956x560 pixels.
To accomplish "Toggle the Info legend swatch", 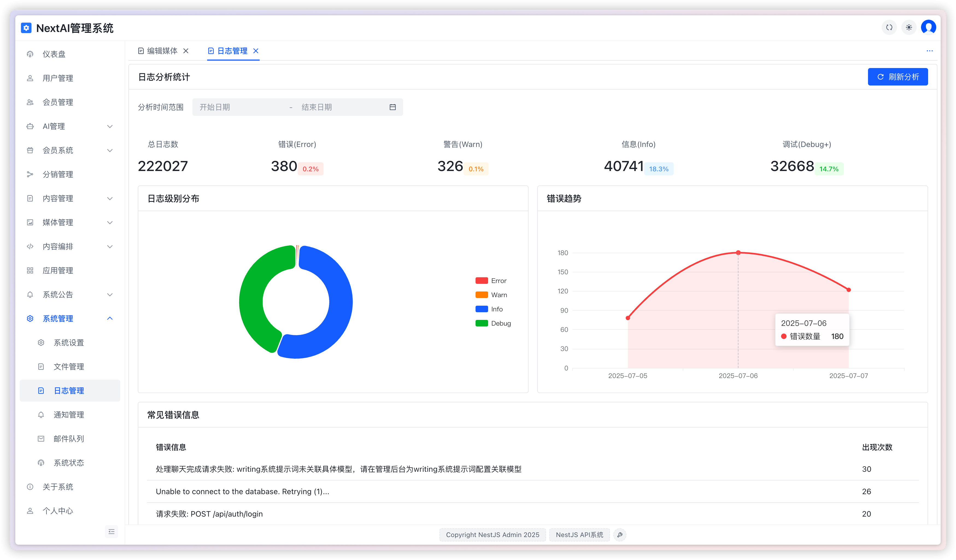I will 481,309.
